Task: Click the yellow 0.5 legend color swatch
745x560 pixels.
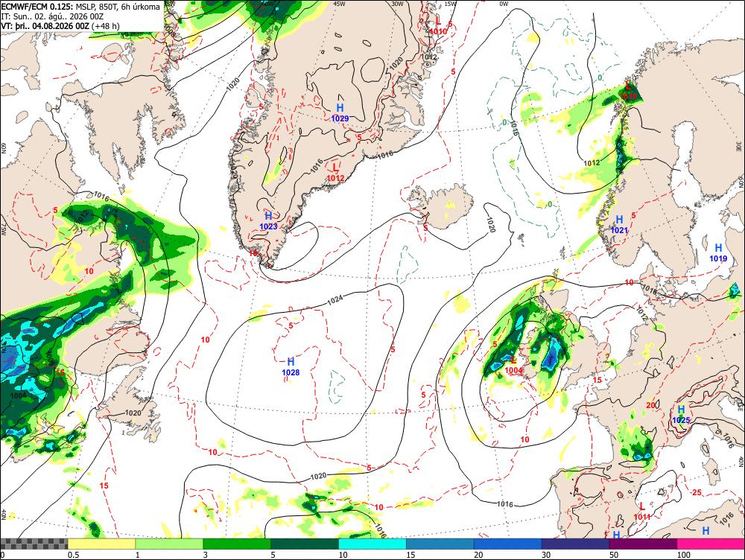Action: 101,544
